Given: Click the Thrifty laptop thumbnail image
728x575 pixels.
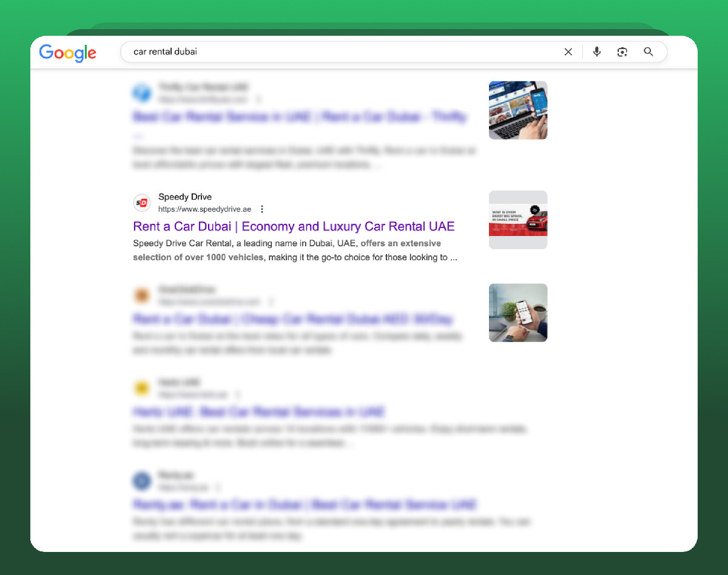Looking at the screenshot, I should coord(518,110).
